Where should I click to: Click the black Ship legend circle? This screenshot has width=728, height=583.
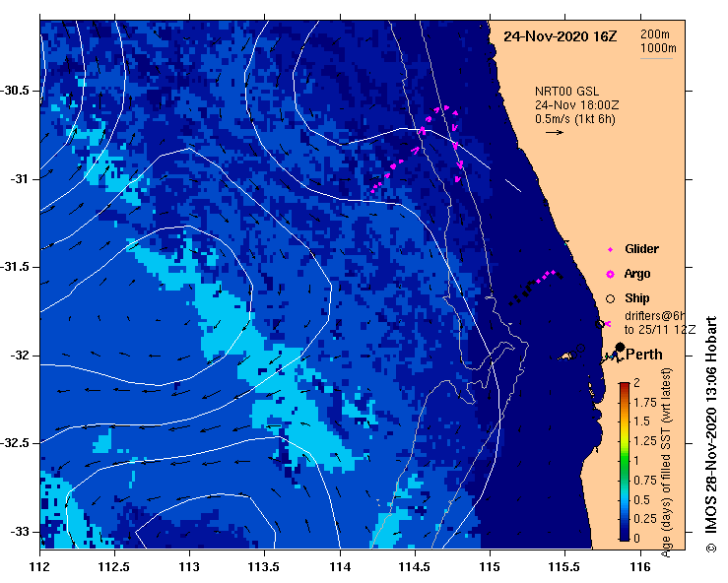pyautogui.click(x=610, y=299)
